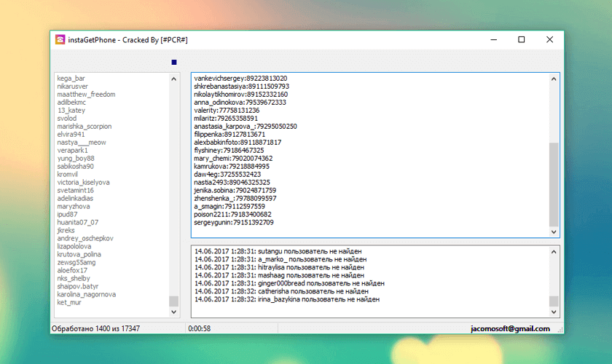Viewport: 612px width, 364px height.
Task: Select nastya___meow in username list
Action: click(x=82, y=143)
